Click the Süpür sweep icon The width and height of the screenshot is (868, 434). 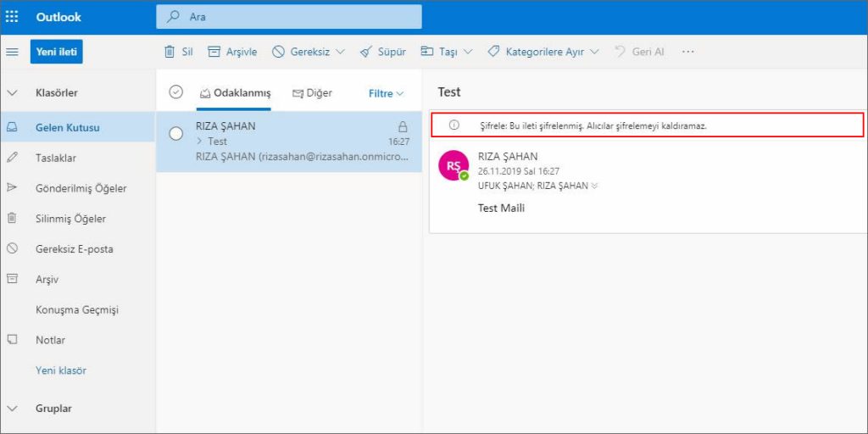pyautogui.click(x=365, y=52)
